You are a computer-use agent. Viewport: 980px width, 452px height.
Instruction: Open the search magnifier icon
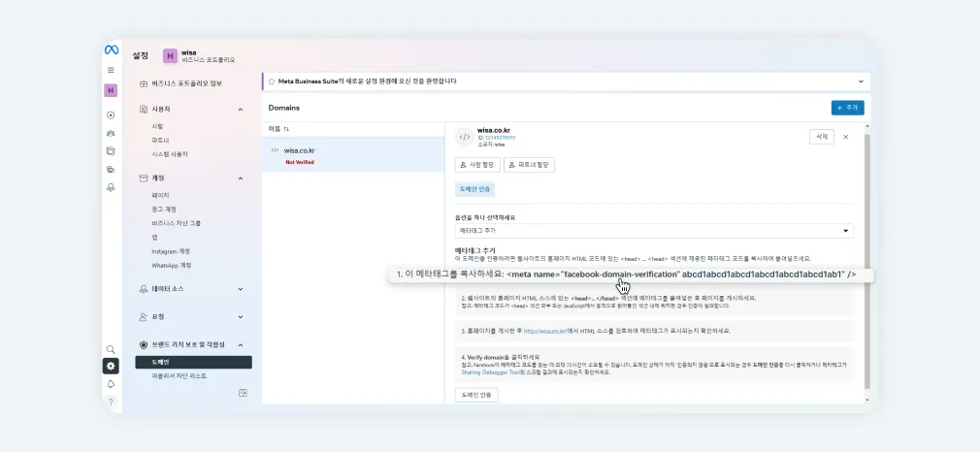111,349
